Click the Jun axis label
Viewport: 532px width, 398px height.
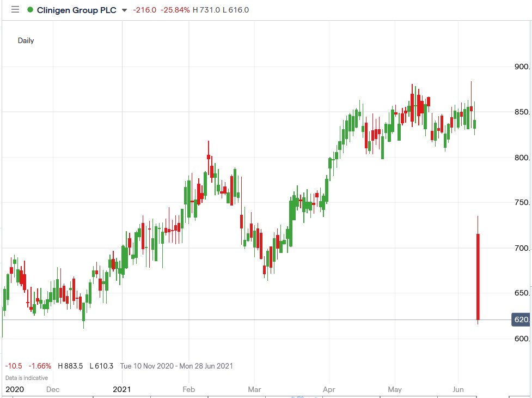pos(458,389)
